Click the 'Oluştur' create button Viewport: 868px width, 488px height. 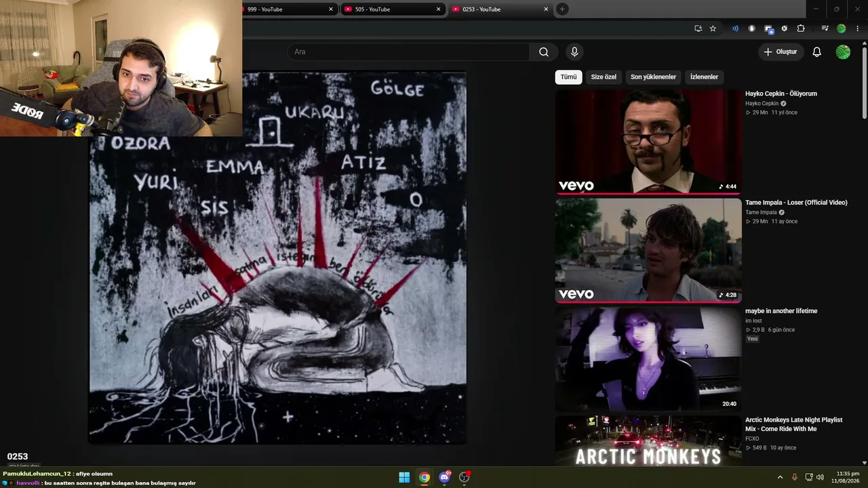pos(781,52)
